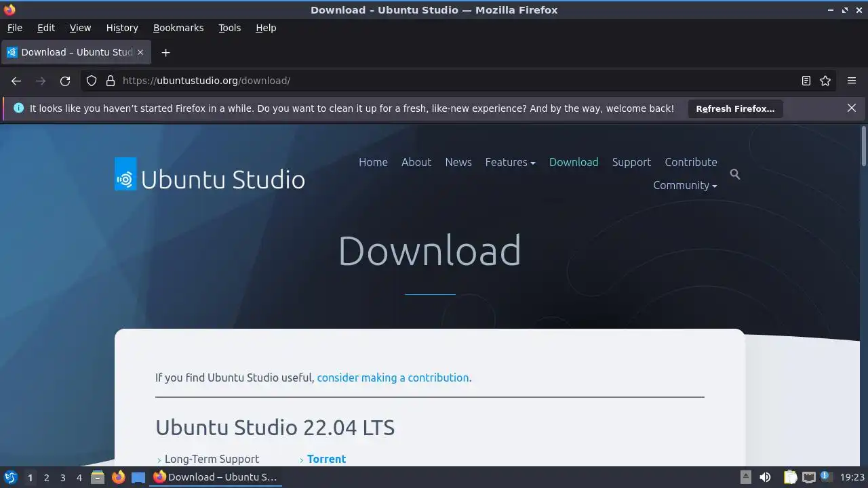Open the Support page link
The width and height of the screenshot is (868, 488).
(631, 162)
